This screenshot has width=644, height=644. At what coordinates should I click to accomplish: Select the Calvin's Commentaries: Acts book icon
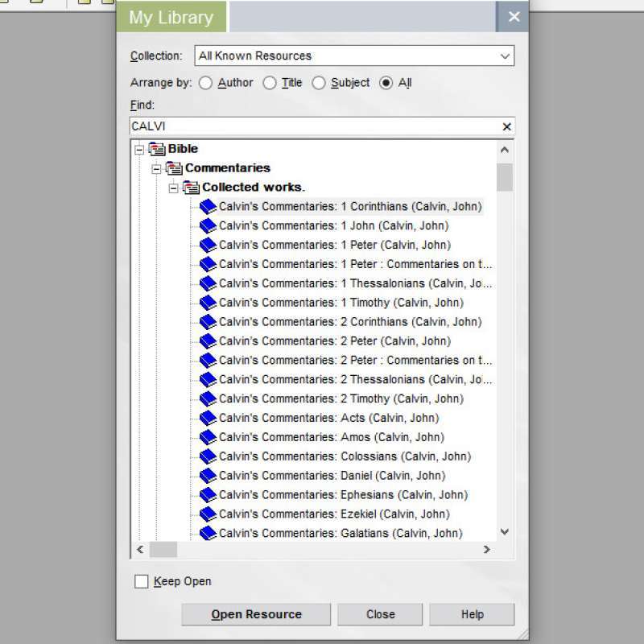(x=208, y=418)
